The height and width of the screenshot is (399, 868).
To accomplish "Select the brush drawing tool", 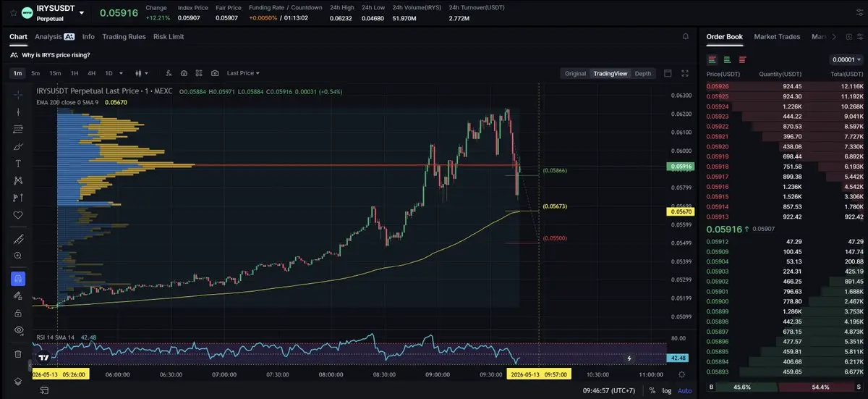I will 18,146.
